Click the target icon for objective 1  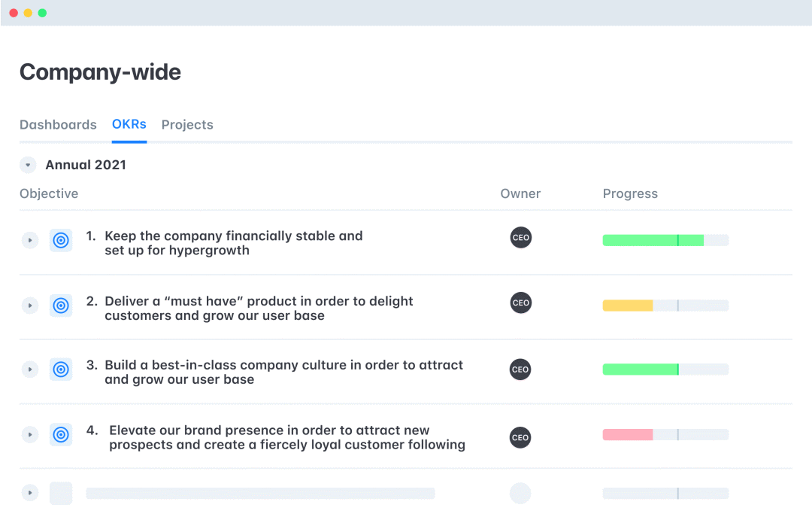(61, 240)
